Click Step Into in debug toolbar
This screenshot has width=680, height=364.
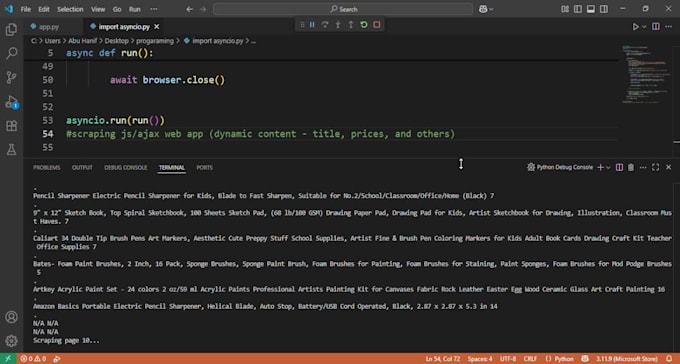(338, 25)
